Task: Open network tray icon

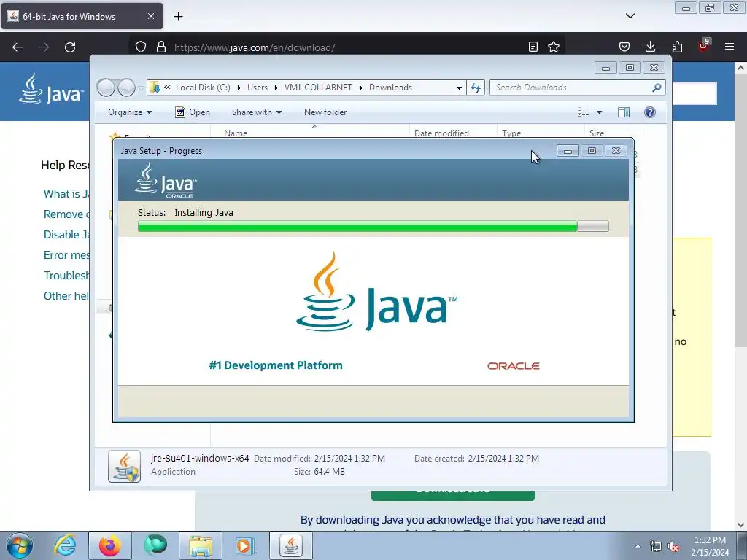Action: [656, 547]
